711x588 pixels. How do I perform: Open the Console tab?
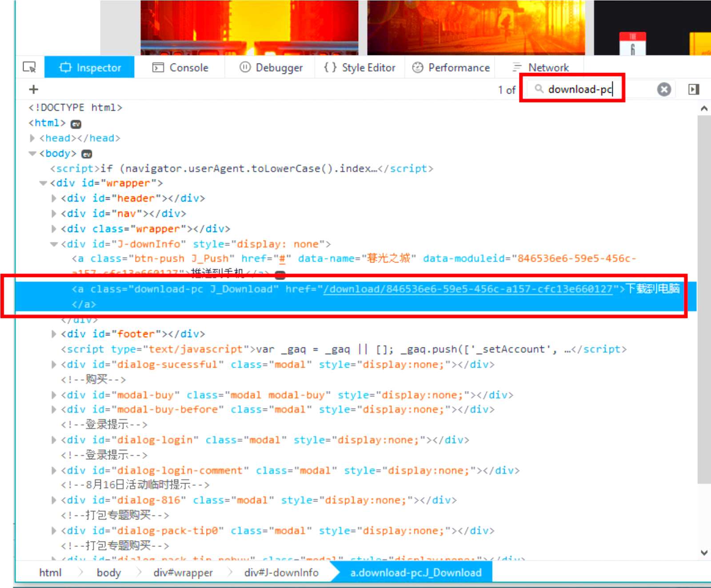point(180,68)
